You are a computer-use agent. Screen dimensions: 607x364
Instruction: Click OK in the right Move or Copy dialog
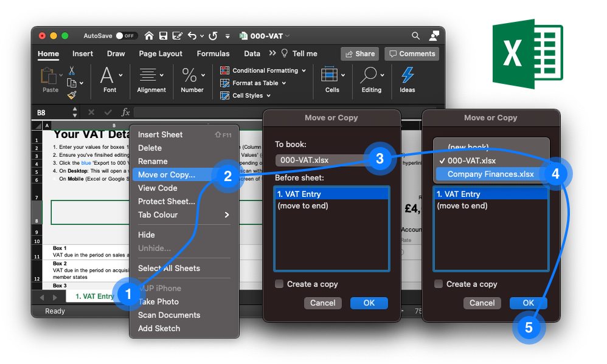coord(528,303)
